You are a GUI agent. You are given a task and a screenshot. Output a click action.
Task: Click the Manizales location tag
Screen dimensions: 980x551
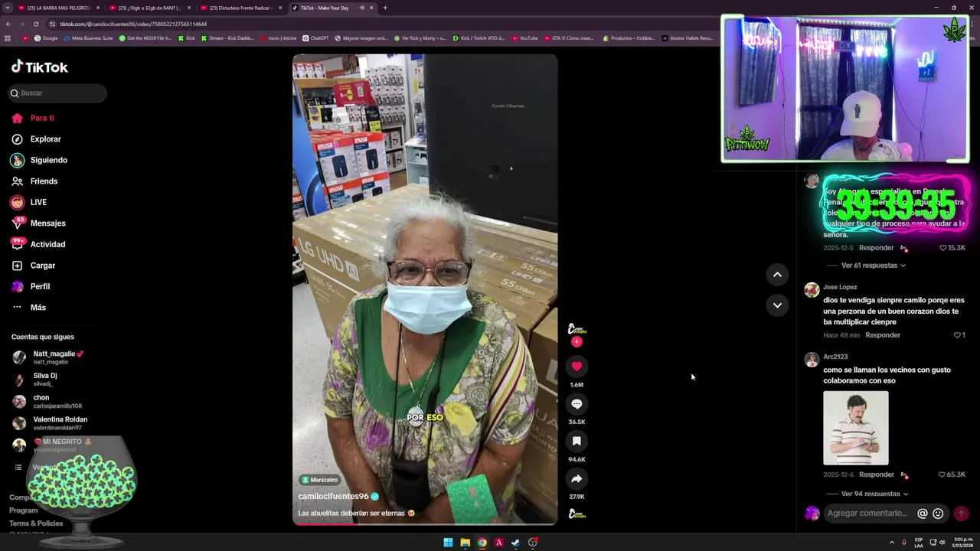point(319,480)
